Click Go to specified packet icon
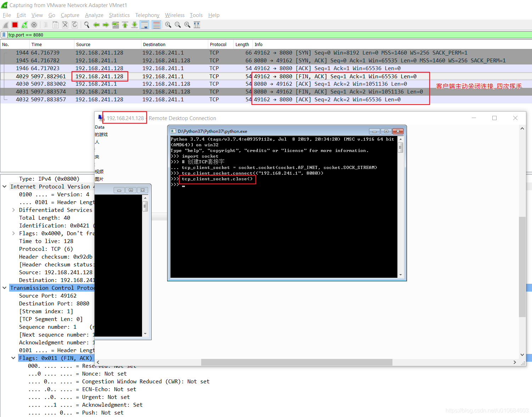Screen dimensions: 532x417 tap(115, 25)
